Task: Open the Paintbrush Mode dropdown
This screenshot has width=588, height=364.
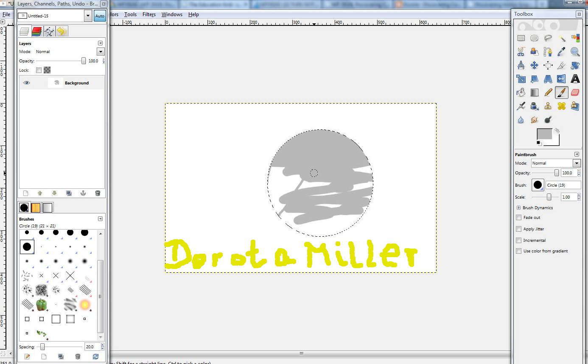Action: click(577, 163)
